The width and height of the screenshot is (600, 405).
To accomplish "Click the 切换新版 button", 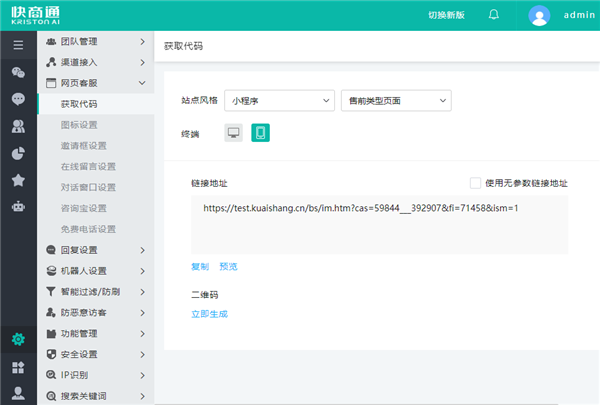I will pos(447,15).
